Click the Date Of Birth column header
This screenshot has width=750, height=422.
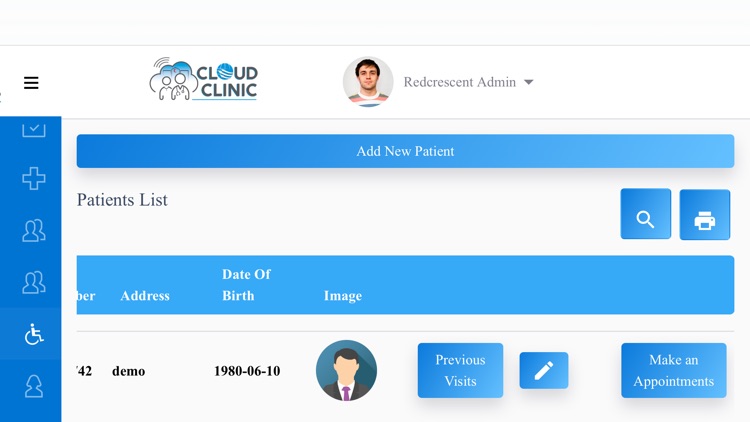click(246, 285)
